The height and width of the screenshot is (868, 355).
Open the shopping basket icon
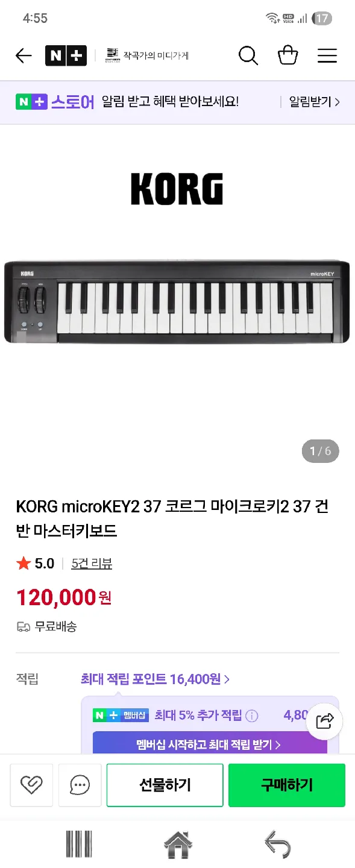pyautogui.click(x=287, y=55)
